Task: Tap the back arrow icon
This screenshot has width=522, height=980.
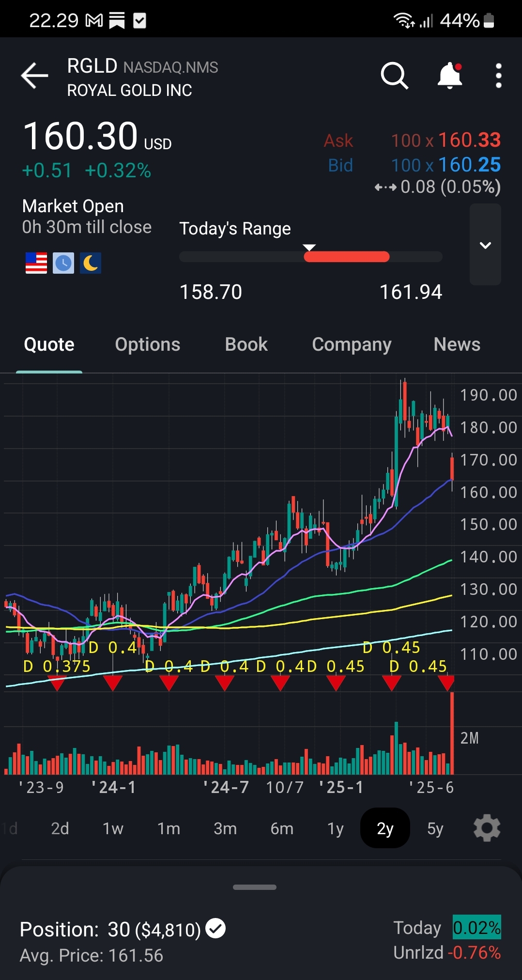Action: coord(34,76)
